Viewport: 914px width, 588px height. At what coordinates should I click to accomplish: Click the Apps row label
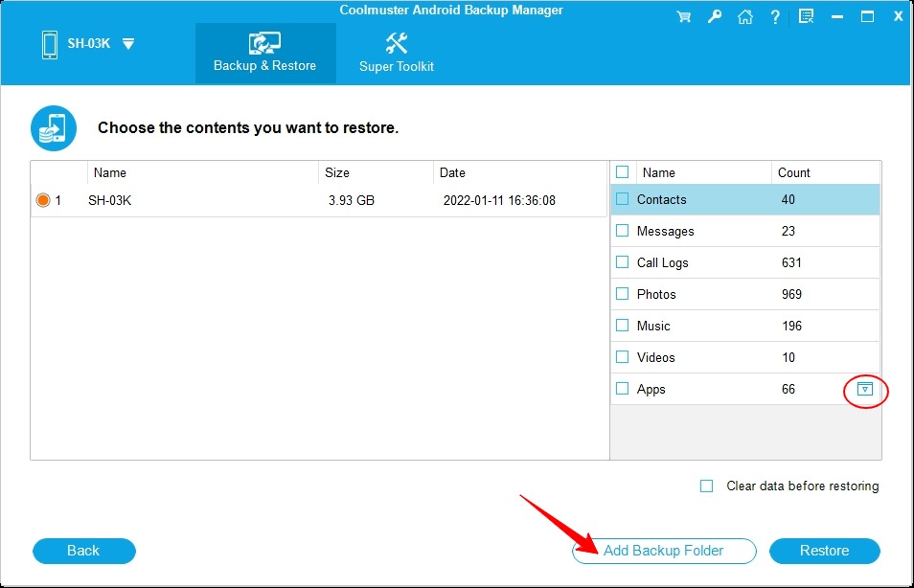point(651,389)
